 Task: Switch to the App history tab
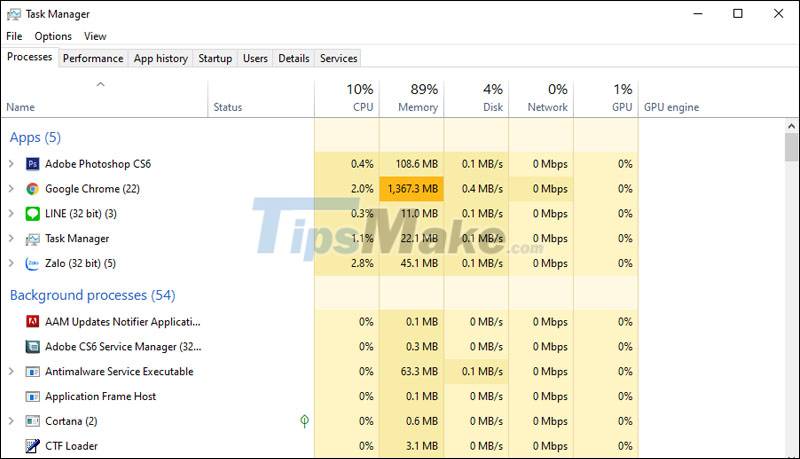(161, 58)
